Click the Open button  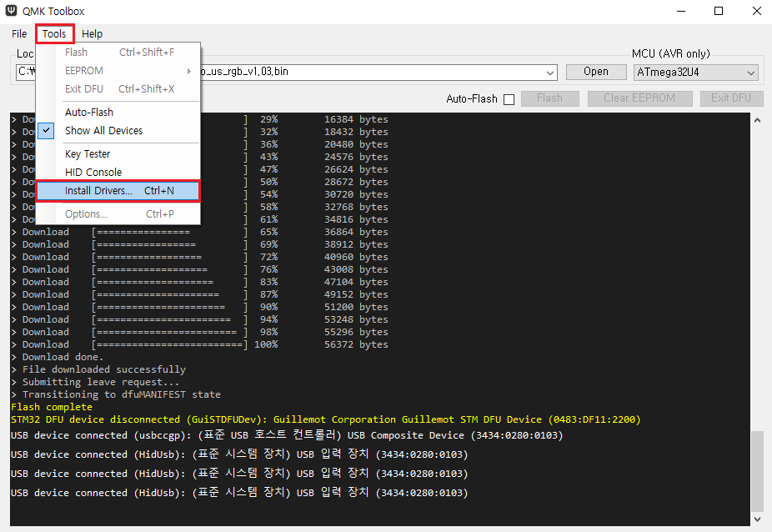[596, 72]
